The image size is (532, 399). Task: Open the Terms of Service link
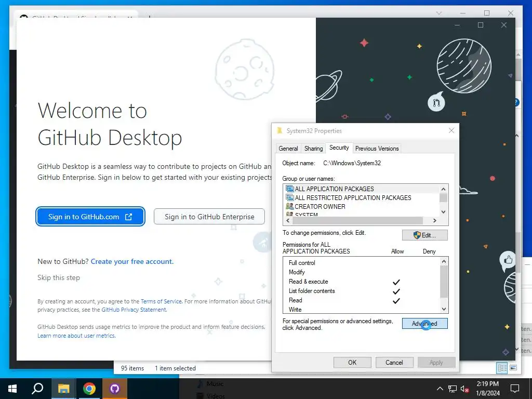coord(161,301)
